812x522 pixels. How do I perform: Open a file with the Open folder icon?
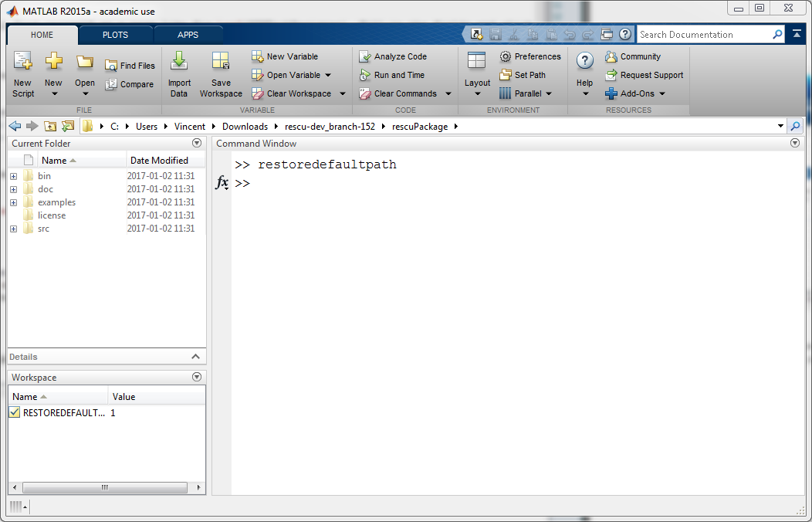[84, 62]
